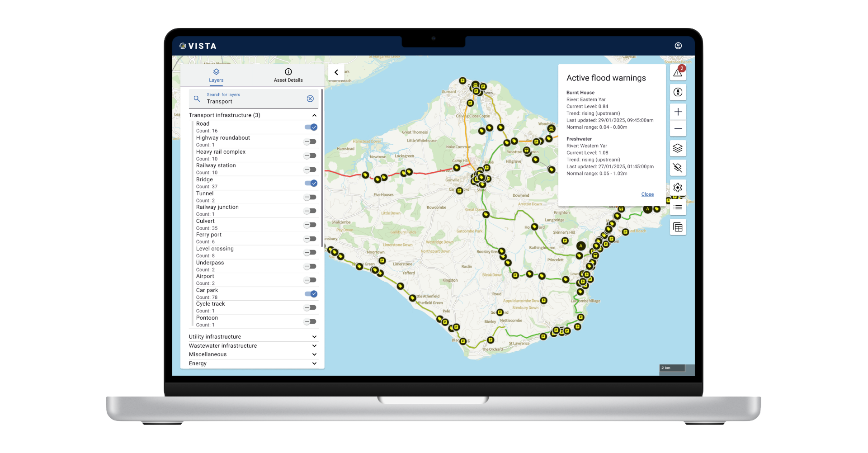Expand the Energy layer group
Image resolution: width=868 pixels, height=453 pixels.
(314, 363)
